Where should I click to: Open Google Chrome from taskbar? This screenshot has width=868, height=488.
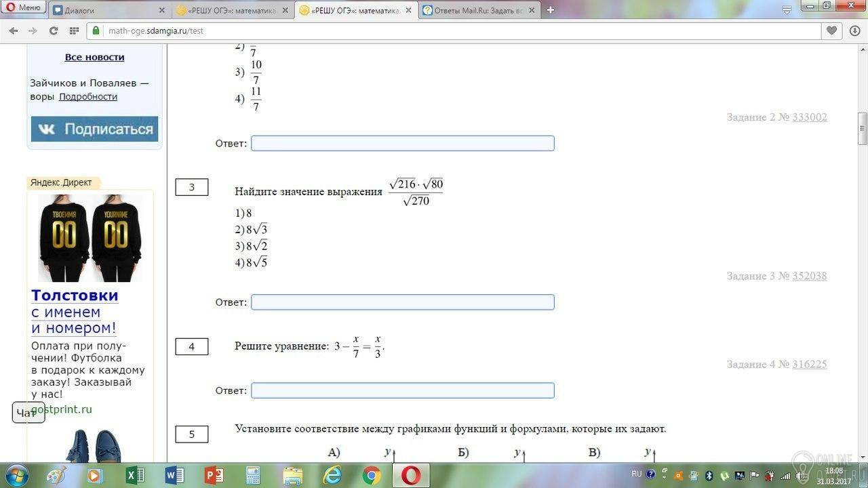371,475
